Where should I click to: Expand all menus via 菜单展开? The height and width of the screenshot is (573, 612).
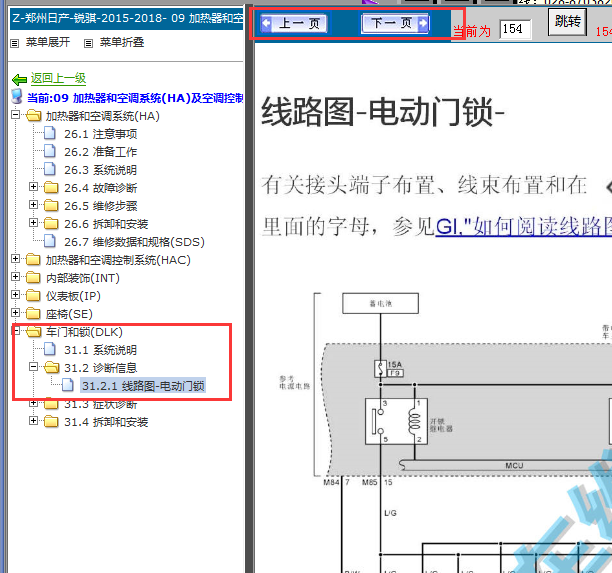[x=48, y=42]
